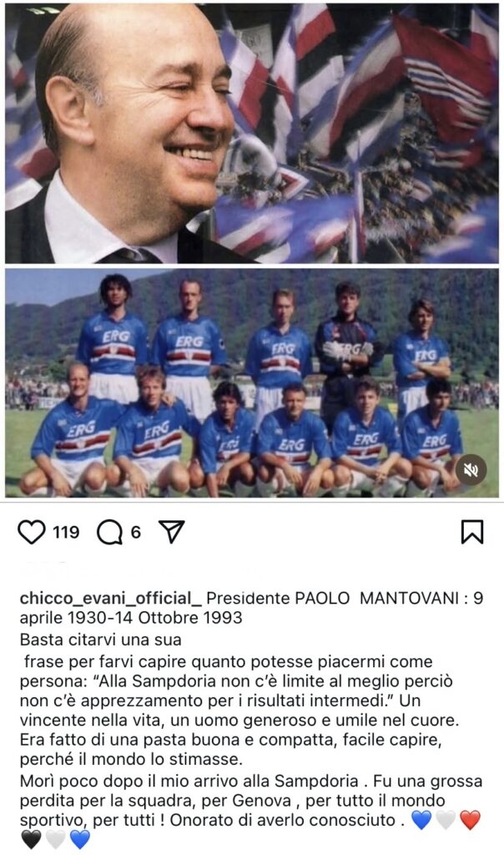Tap the blue heart emoji after conosciuto

[421, 820]
